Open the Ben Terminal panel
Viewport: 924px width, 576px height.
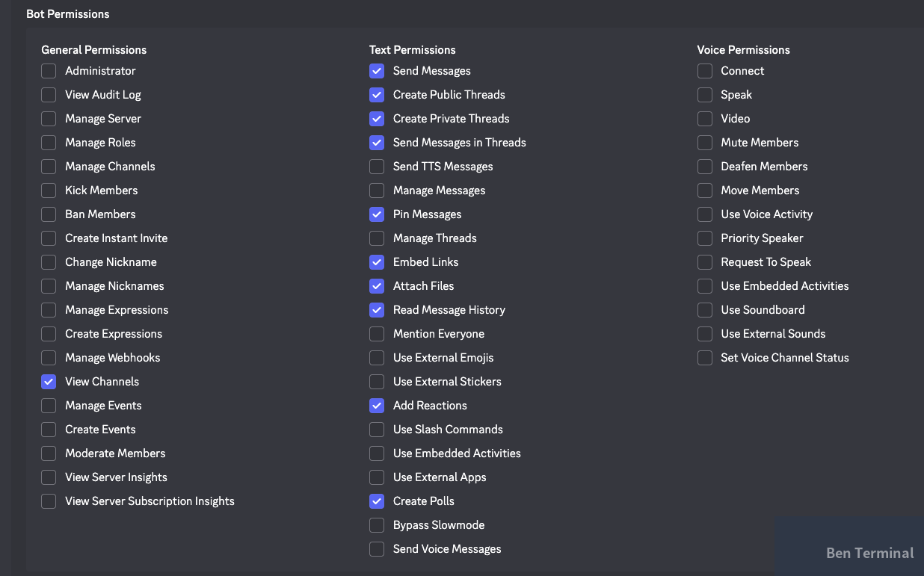(x=869, y=553)
